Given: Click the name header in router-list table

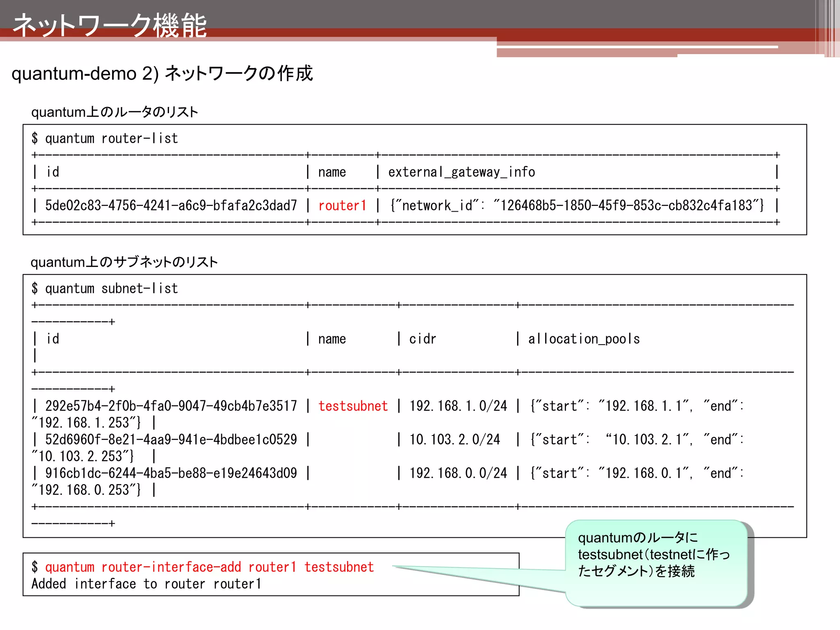Looking at the screenshot, I should coord(332,172).
